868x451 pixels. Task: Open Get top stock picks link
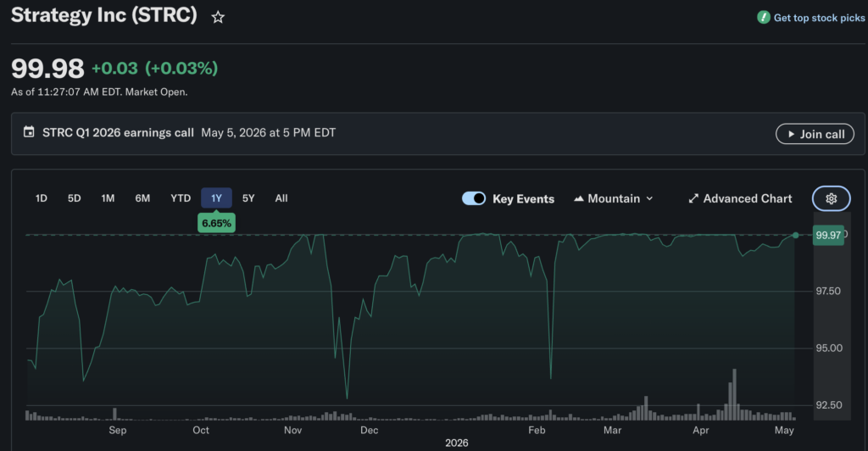(x=819, y=18)
